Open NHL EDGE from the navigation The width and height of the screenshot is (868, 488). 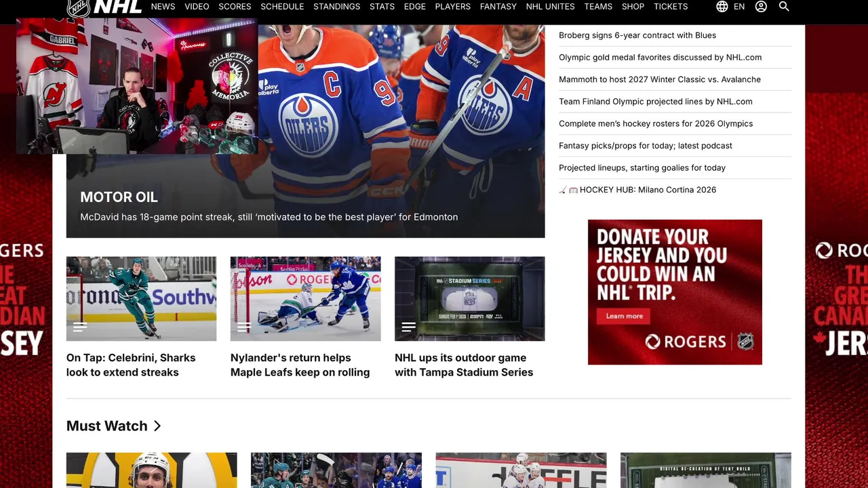tap(415, 7)
